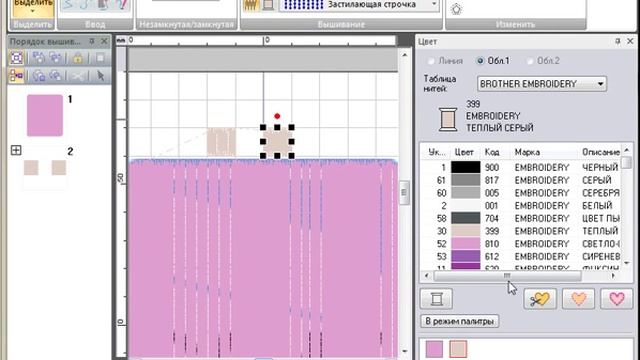Viewport: 640px width, 360px height.
Task: Select black color row 900 ЧЕРНЫЙ
Action: point(520,167)
